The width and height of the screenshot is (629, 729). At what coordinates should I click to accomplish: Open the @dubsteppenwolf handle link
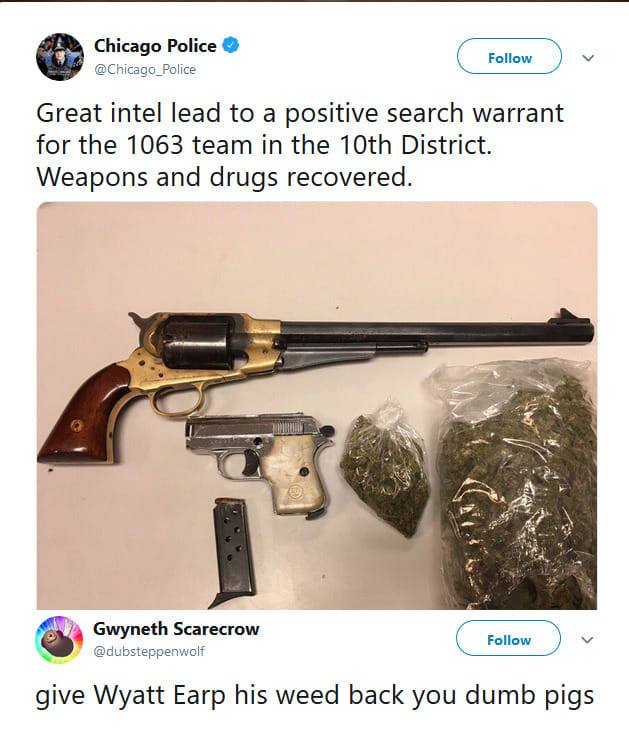tap(149, 651)
